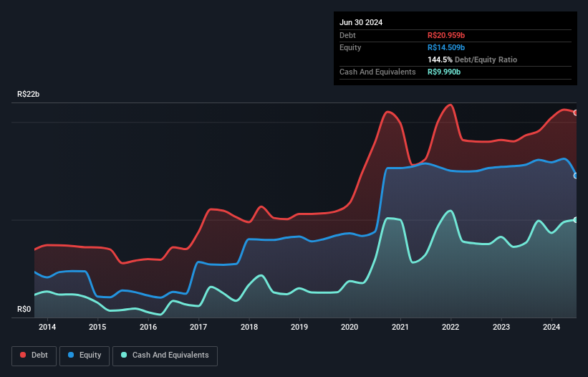588x377 pixels.
Task: Click the 2023 x-axis label
Action: tap(501, 327)
